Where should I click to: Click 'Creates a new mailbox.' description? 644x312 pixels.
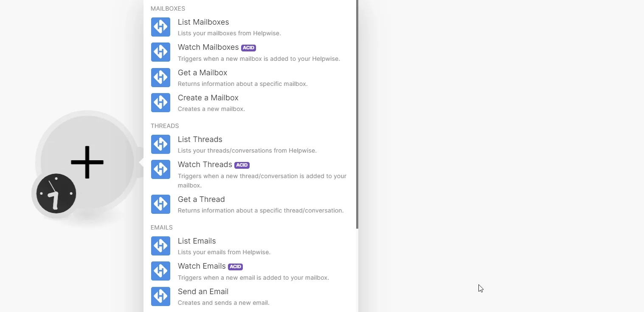[x=211, y=109]
